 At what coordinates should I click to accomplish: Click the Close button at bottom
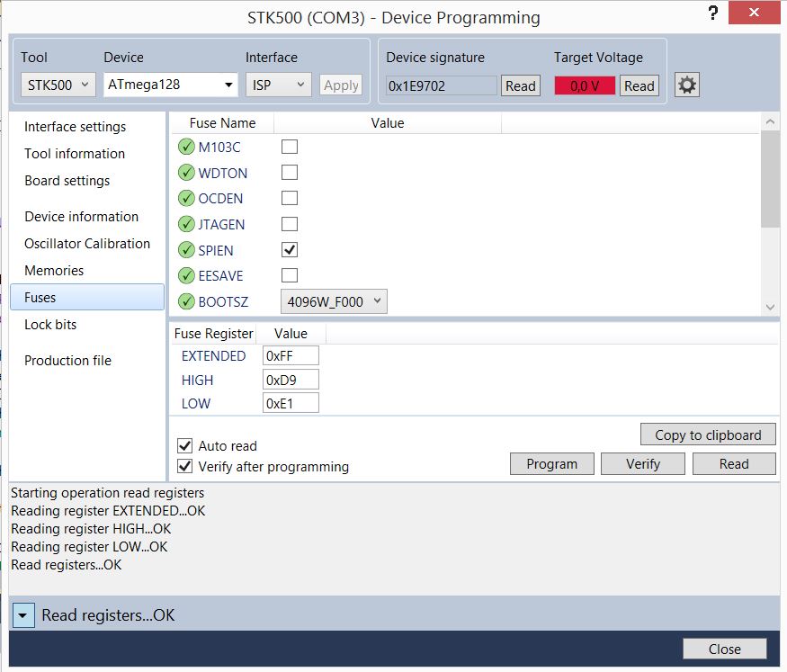point(724,649)
